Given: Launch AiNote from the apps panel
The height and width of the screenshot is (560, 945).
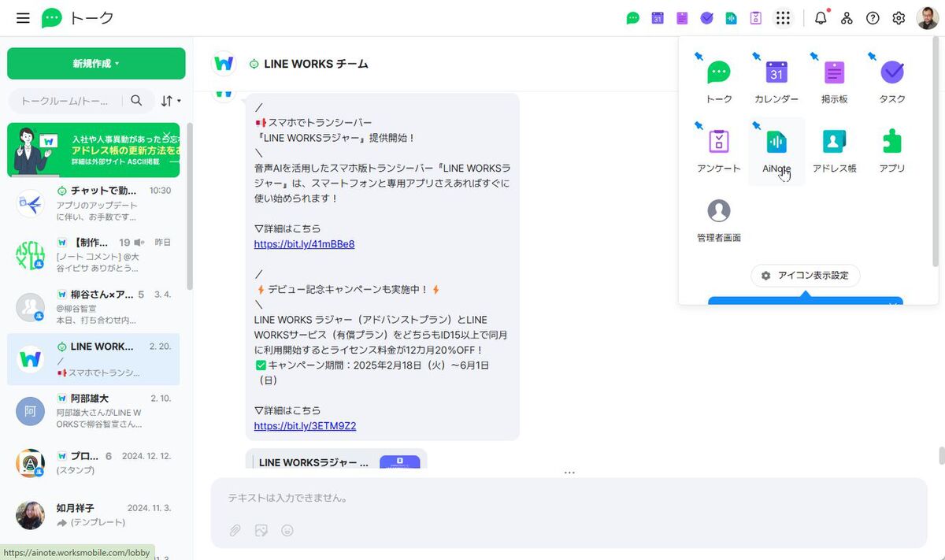Looking at the screenshot, I should coord(776,151).
